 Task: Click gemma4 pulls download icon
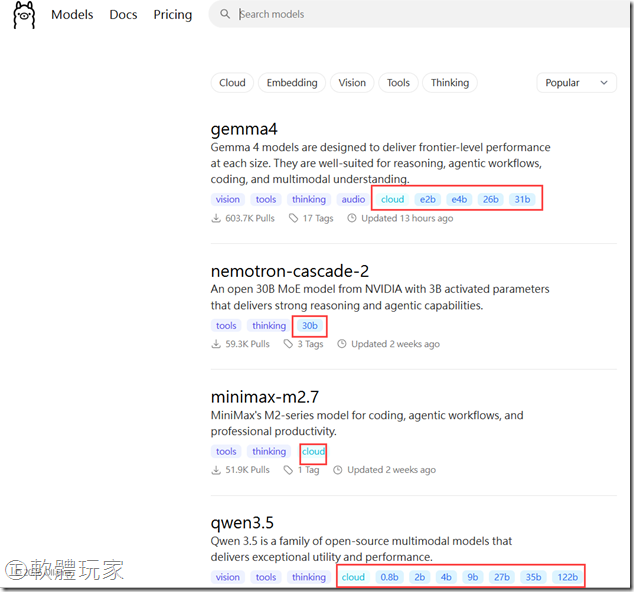pos(216,218)
